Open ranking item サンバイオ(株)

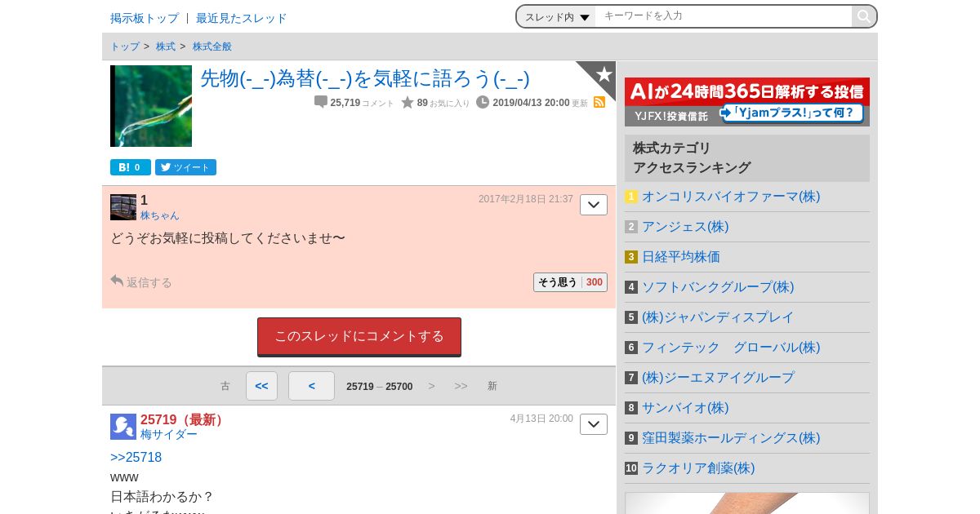tap(685, 408)
